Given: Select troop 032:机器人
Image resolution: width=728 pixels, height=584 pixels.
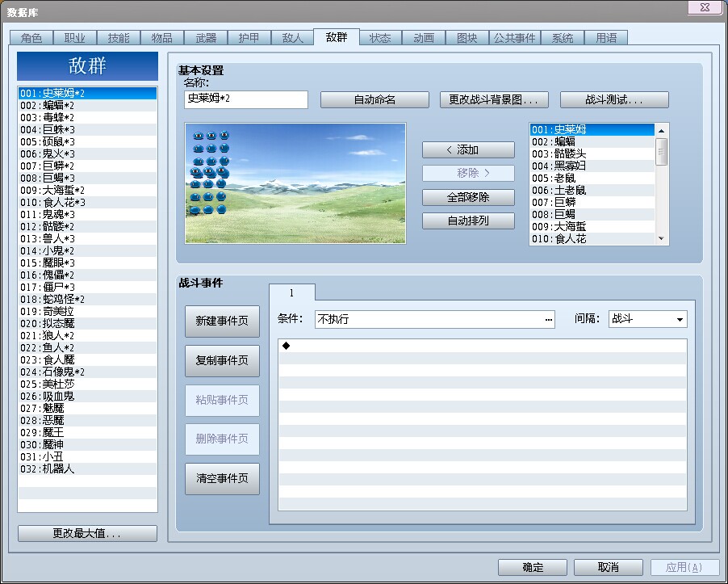Looking at the screenshot, I should [x=87, y=468].
